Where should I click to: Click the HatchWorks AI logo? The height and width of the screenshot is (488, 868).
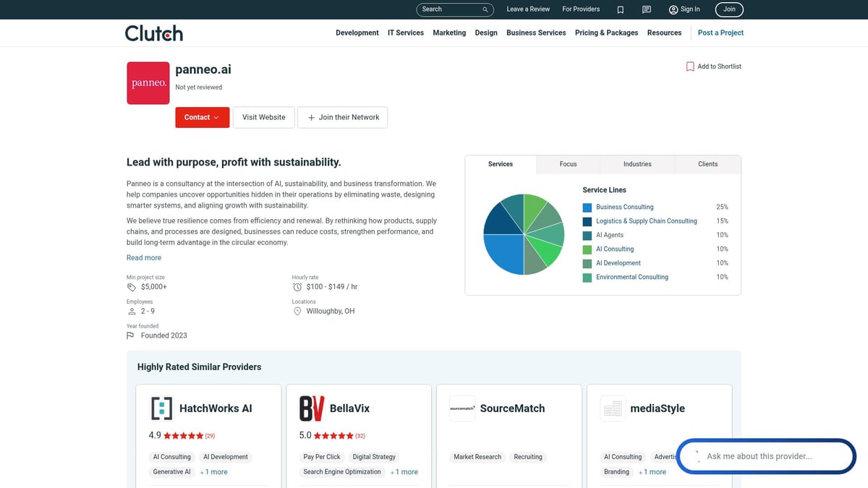[x=161, y=408]
